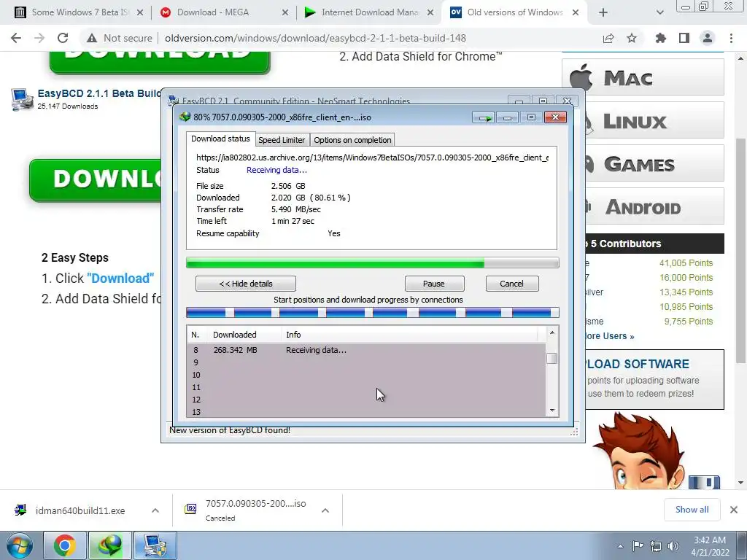Click the EasyBCD 2.1.1 Beta software icon
This screenshot has width=747, height=560.
tap(21, 99)
